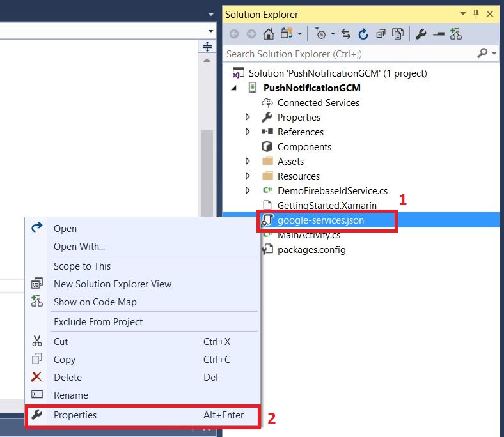The height and width of the screenshot is (437, 504).
Task: Go to Solution Explorer Home view
Action: [x=269, y=34]
